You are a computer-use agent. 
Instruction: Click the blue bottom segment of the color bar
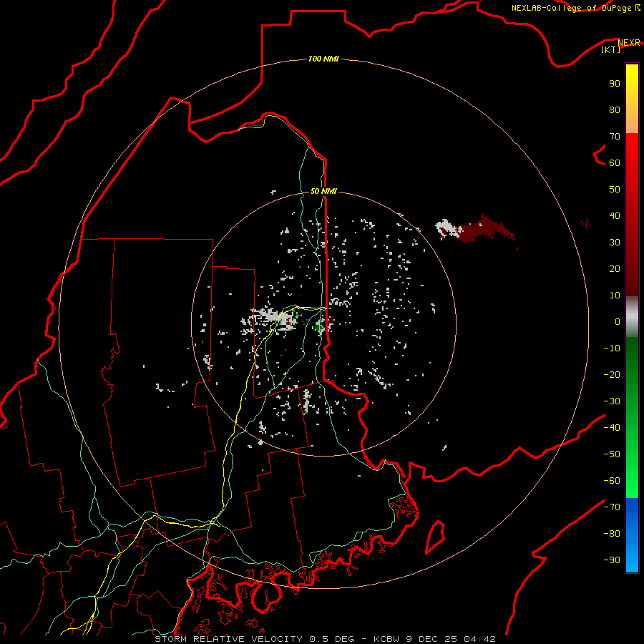(632, 535)
